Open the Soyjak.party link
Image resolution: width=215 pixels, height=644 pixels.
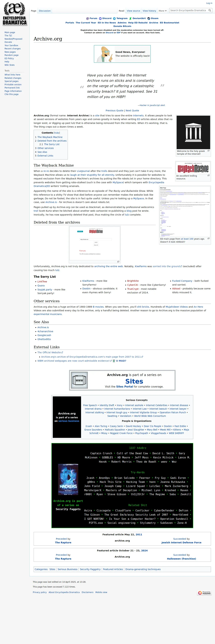tap(45, 290)
